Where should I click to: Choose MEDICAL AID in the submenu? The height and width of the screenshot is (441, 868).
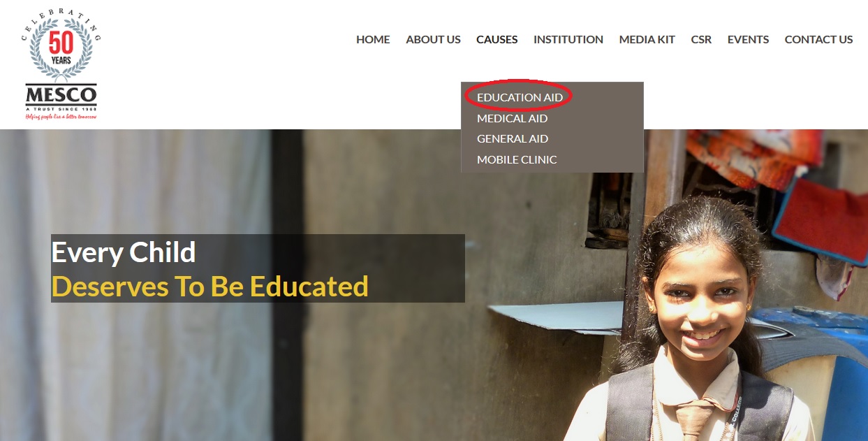pos(512,118)
